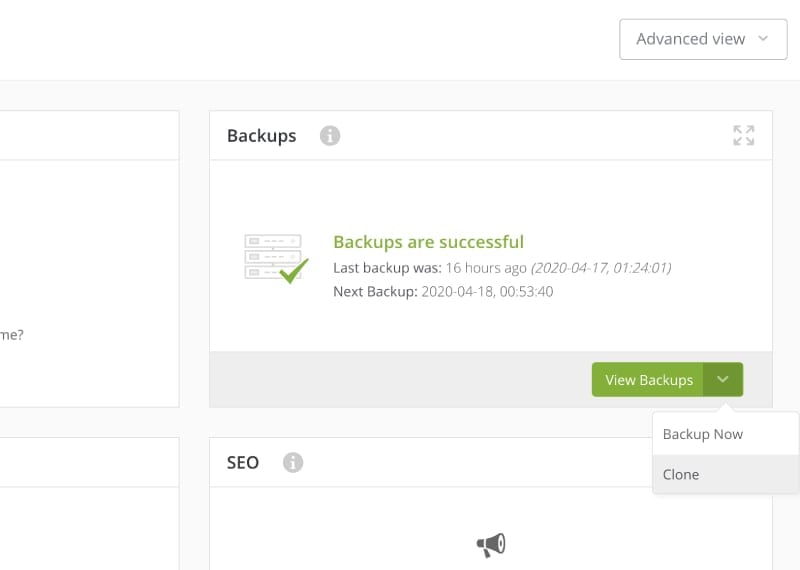Viewport: 800px width, 570px height.
Task: Click the gray footer bar left of View Backups
Action: click(x=400, y=380)
